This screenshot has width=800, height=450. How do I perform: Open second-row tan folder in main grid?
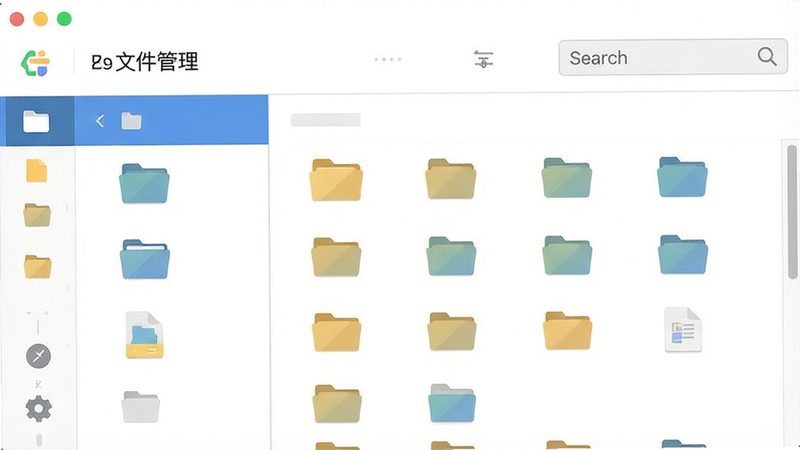(336, 257)
